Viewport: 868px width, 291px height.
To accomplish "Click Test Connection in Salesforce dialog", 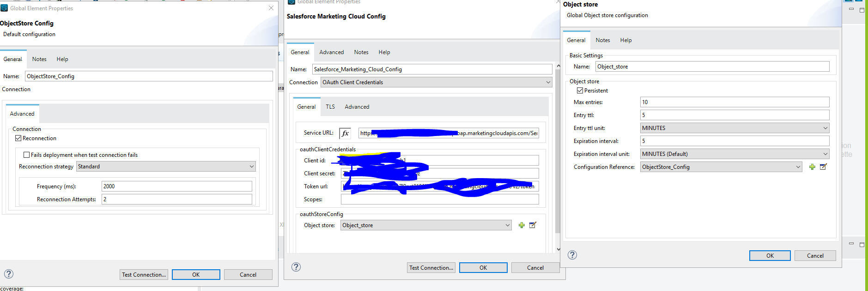I will 431,267.
